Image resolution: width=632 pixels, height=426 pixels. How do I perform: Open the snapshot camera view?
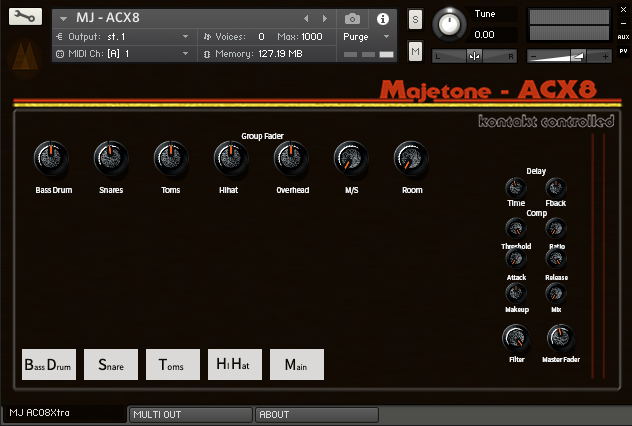[x=352, y=19]
